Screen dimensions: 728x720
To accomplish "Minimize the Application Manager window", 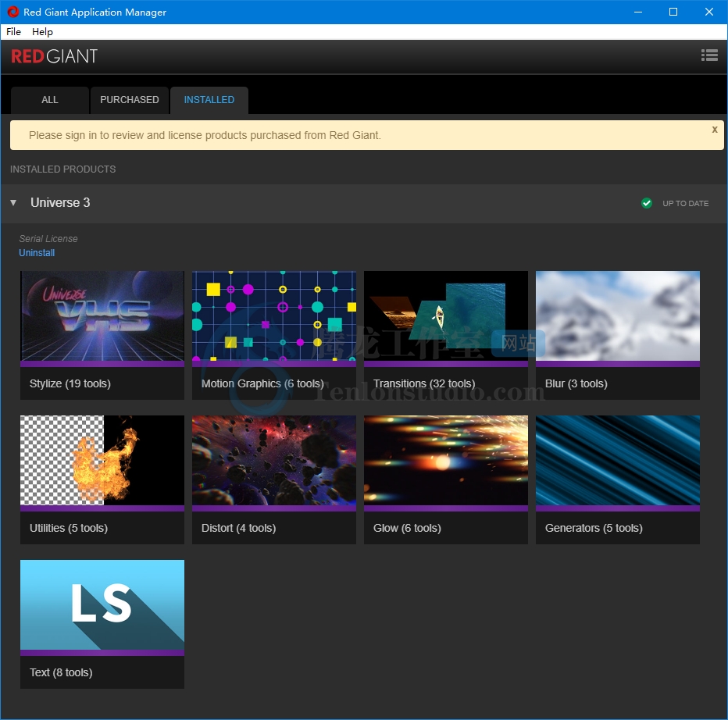I will point(638,12).
